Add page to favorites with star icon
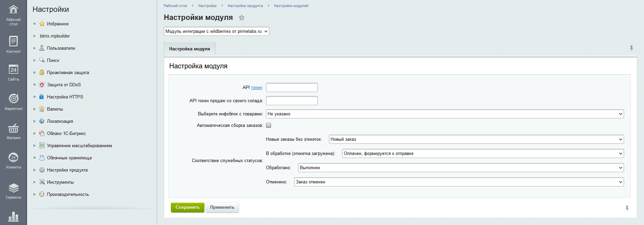 pyautogui.click(x=241, y=18)
